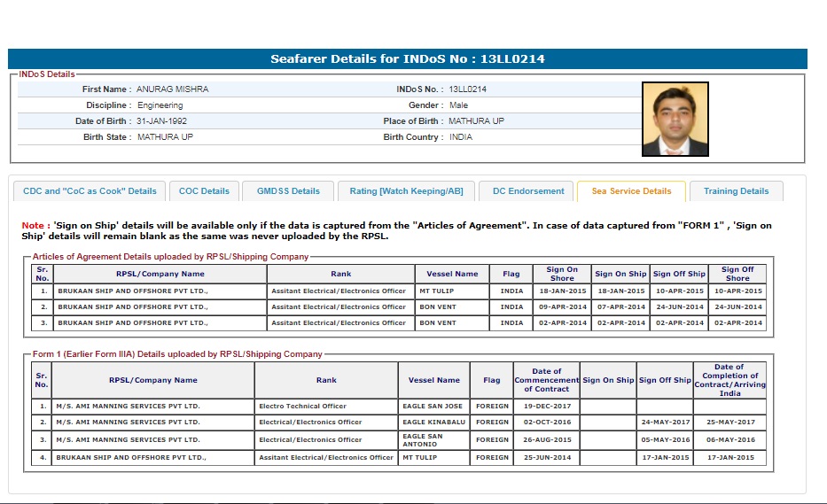The image size is (827, 504).
Task: Click the Sign Off Shore column header
Action: (737, 274)
